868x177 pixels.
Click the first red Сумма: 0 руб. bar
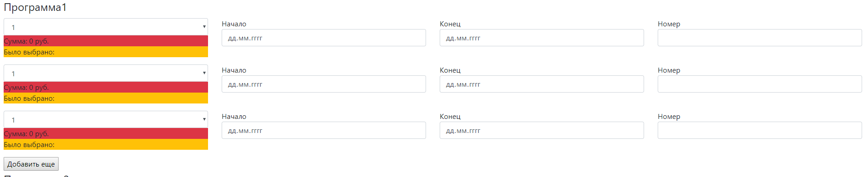tap(106, 41)
